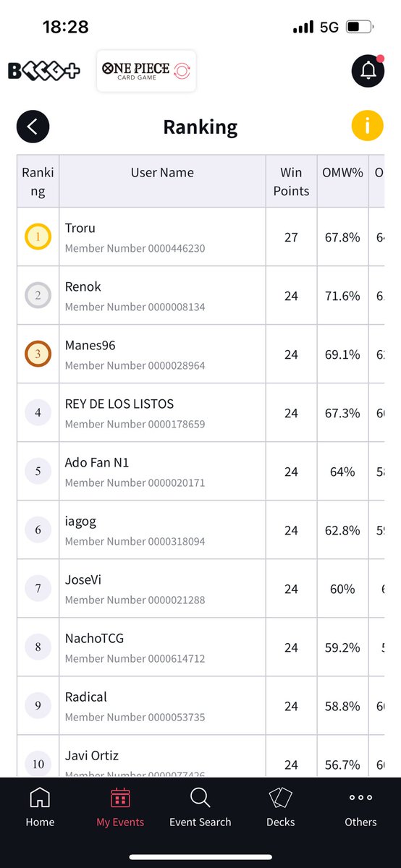
Task: Go to Home tab
Action: click(x=40, y=807)
